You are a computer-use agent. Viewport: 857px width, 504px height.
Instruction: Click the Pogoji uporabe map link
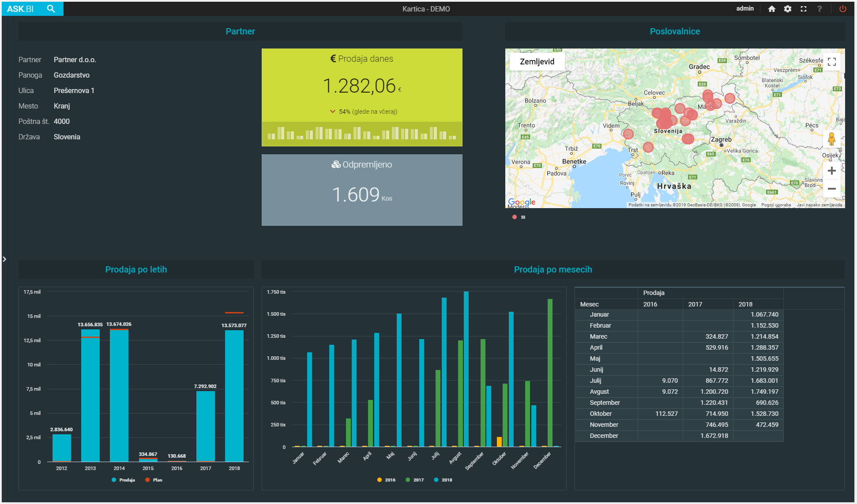pyautogui.click(x=776, y=205)
